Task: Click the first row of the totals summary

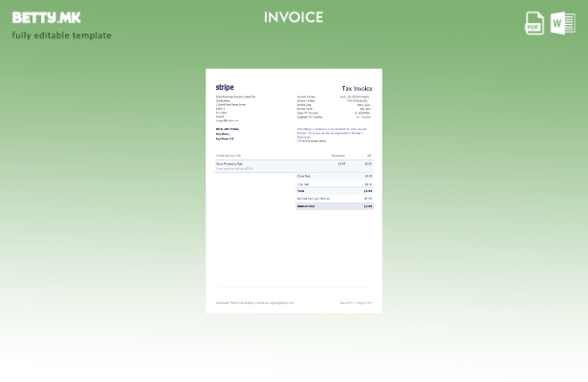Action: (x=334, y=176)
